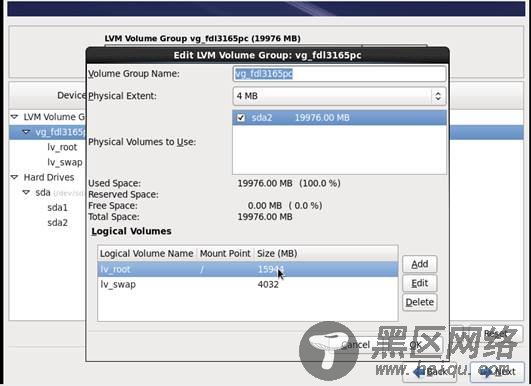Collapse the Hard Drives tree node
Viewport: 531px width, 386px height.
click(14, 177)
